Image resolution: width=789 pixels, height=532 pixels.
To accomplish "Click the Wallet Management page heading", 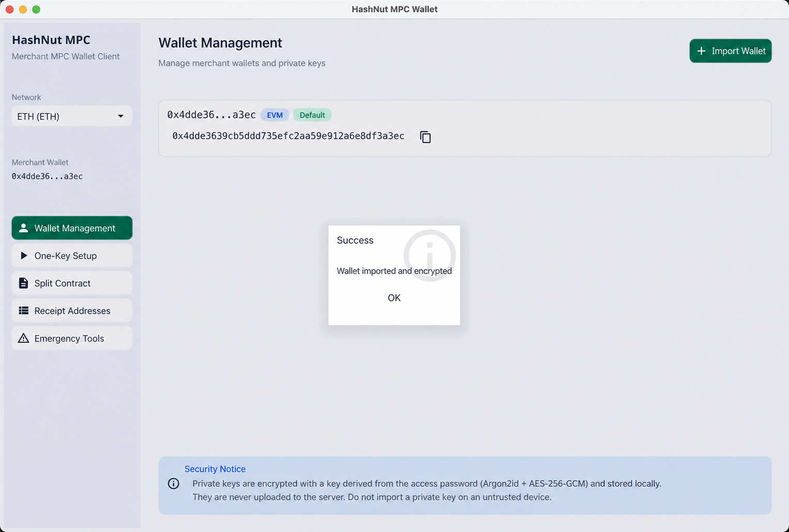I will coord(220,43).
